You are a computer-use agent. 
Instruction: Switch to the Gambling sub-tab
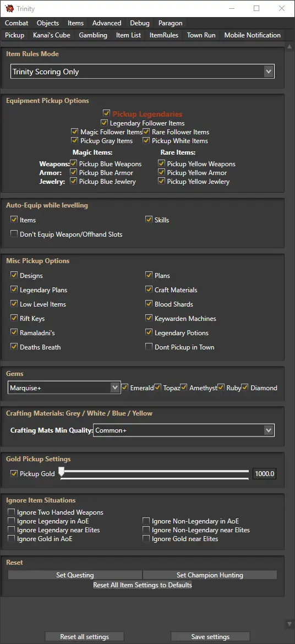[93, 35]
